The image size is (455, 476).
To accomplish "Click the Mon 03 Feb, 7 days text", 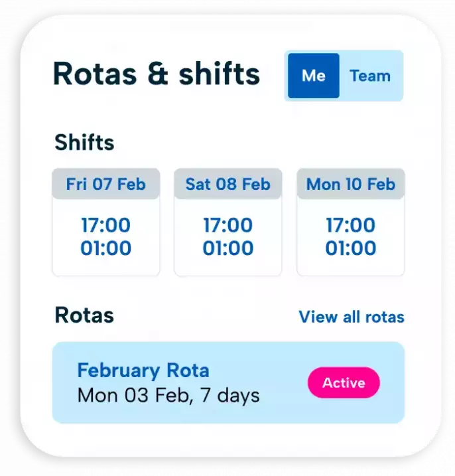I will click(x=168, y=396).
